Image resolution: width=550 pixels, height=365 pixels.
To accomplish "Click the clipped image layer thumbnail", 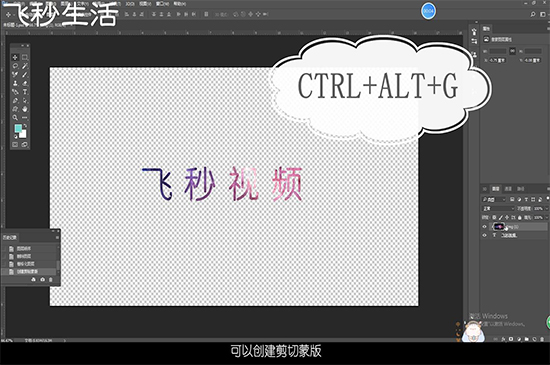I will click(x=499, y=227).
